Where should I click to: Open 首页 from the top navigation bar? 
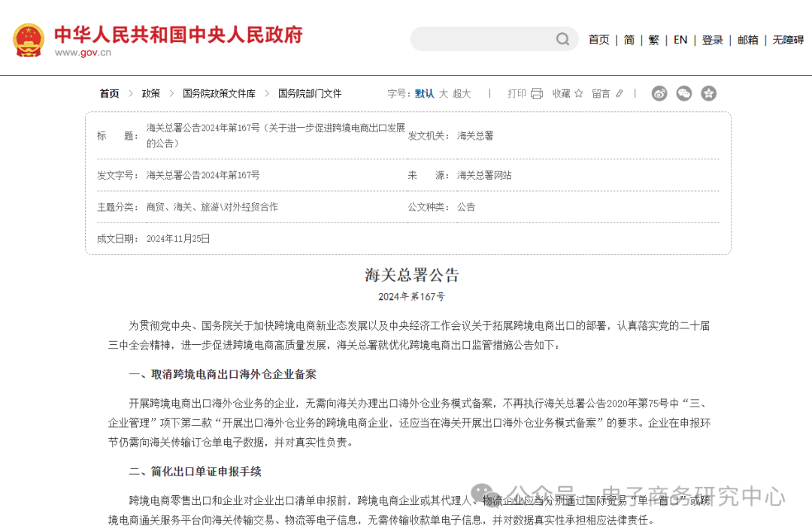point(598,40)
